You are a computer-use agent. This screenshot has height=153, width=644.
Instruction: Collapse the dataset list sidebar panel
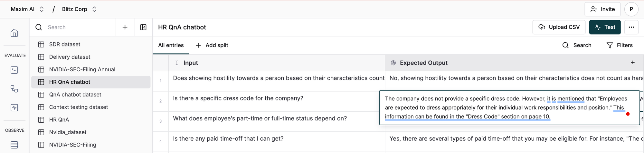click(x=143, y=27)
